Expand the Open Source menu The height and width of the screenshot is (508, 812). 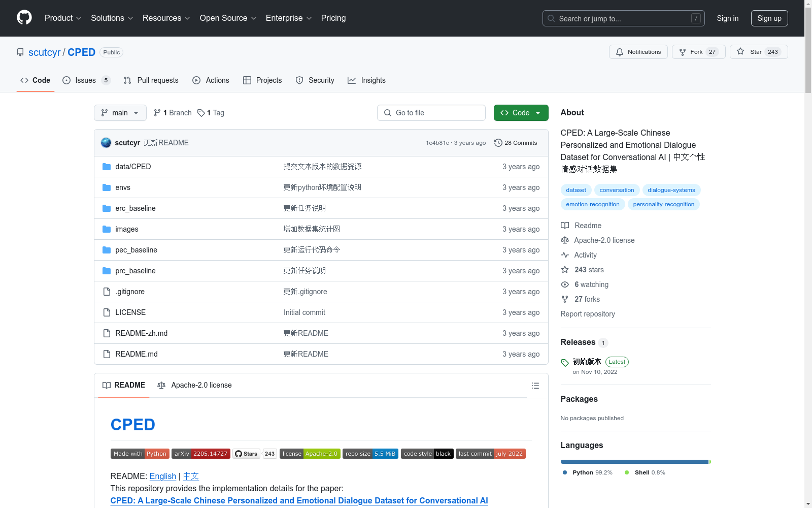(228, 18)
